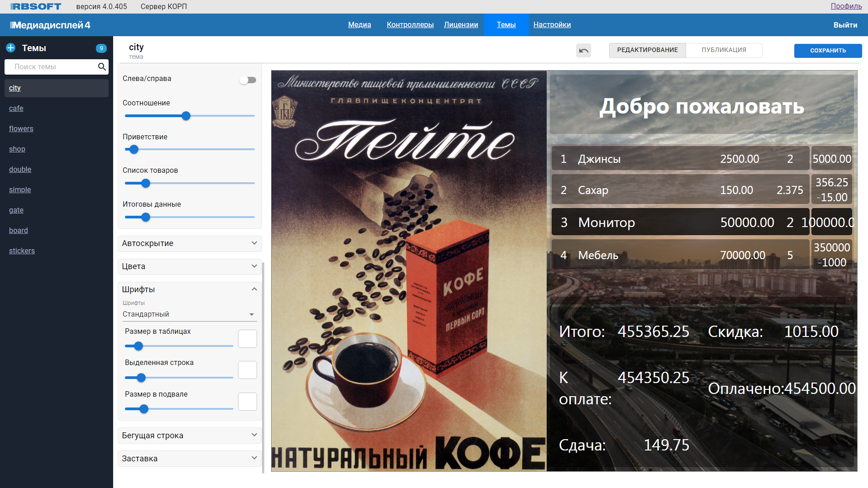
Task: Select the city theme
Action: [56, 88]
